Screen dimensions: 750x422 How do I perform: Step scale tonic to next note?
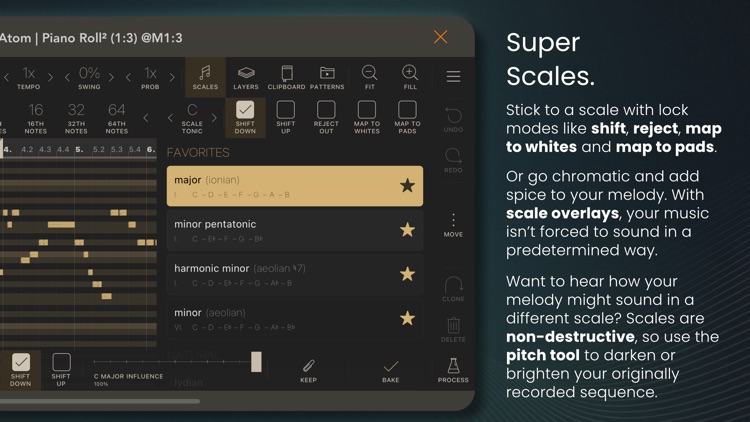[214, 117]
